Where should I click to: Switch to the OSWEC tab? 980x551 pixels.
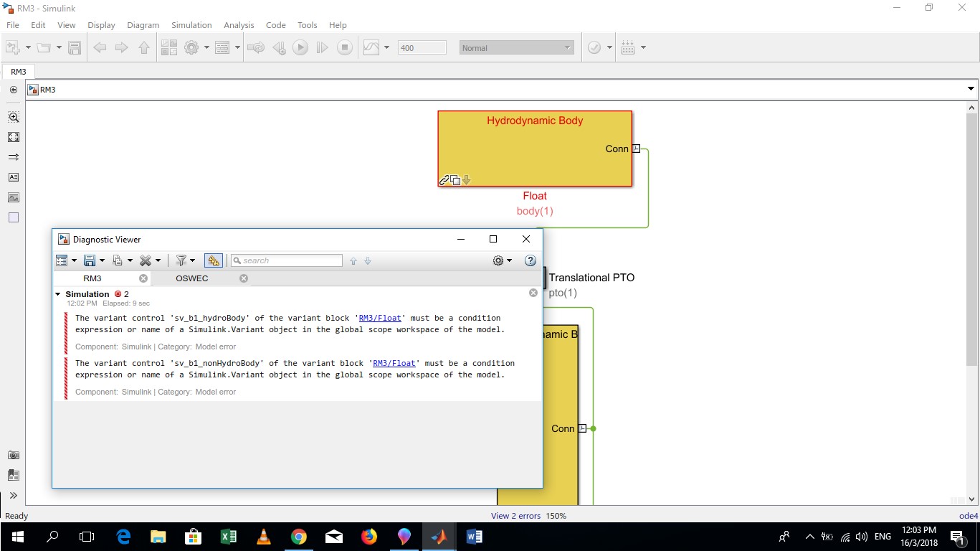point(191,278)
